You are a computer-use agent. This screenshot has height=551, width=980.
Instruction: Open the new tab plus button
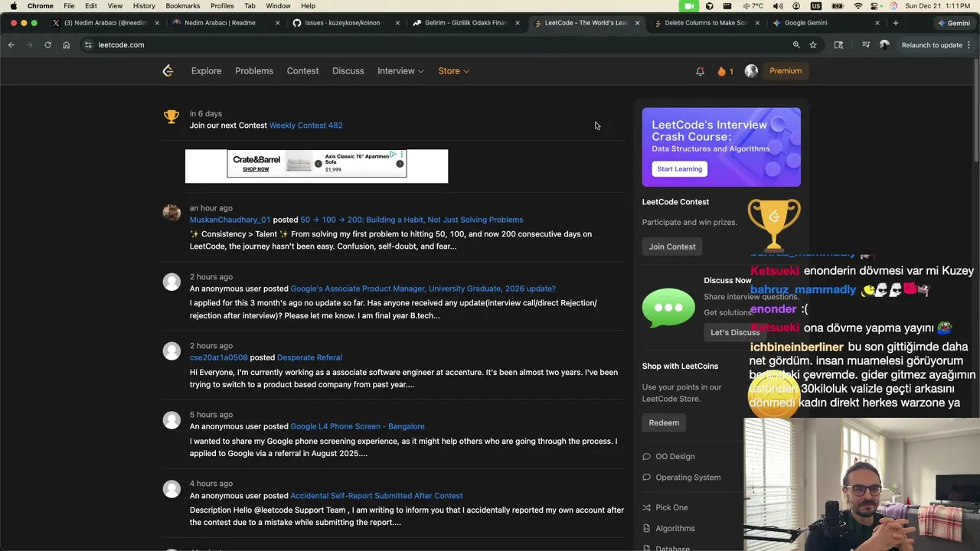pos(896,23)
